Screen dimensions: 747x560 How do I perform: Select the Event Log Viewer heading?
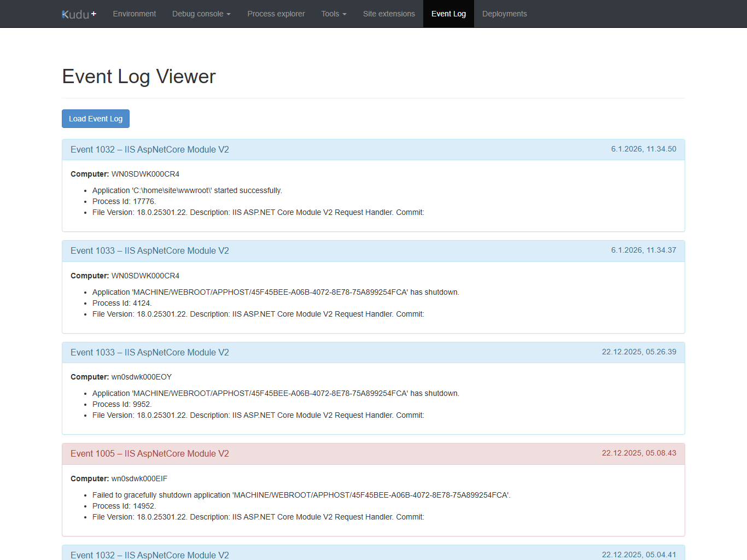point(139,77)
